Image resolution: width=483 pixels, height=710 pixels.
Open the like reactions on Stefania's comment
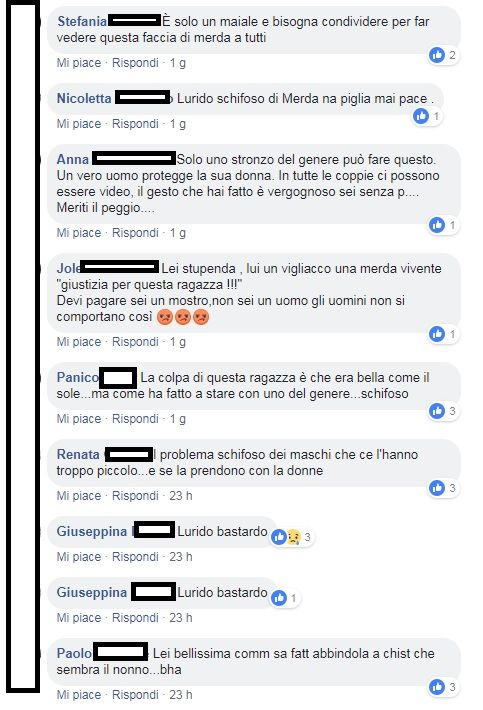tap(443, 55)
